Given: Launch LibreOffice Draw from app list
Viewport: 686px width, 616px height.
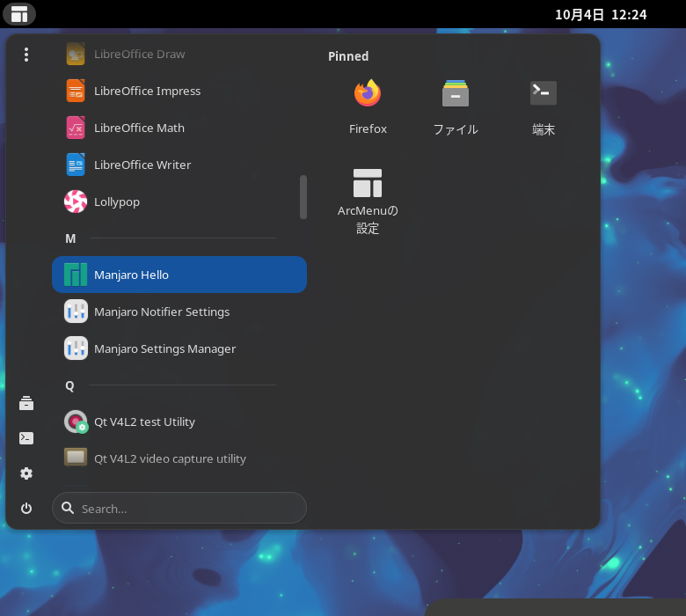Looking at the screenshot, I should (179, 54).
